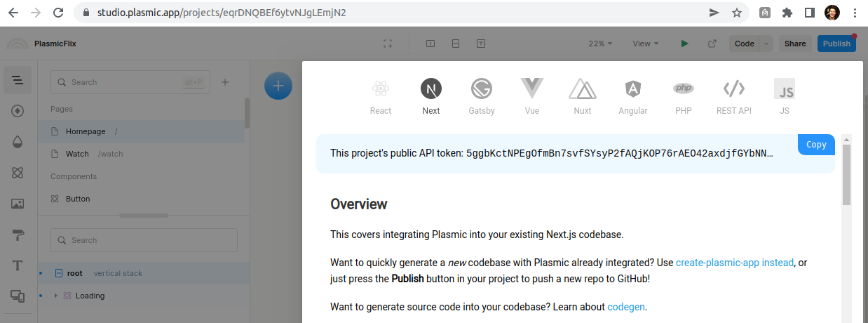
Task: Click the Plasmic logo icon
Action: click(x=17, y=44)
